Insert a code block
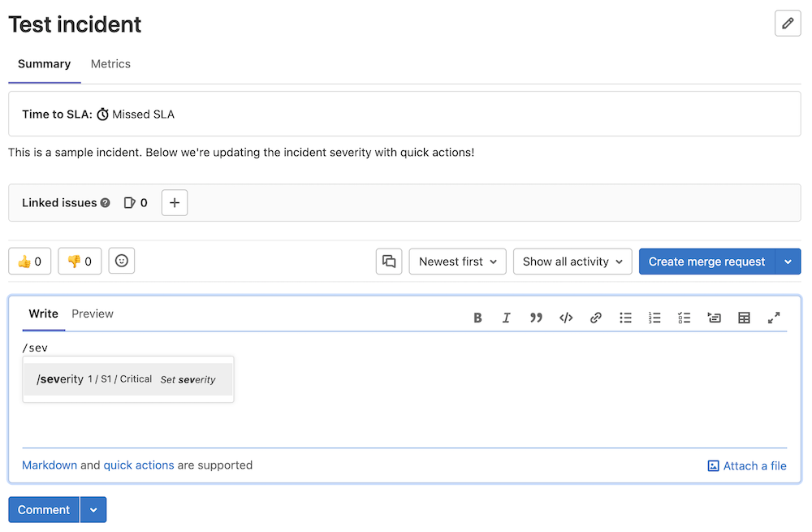Viewport: 812px width, 532px height. click(566, 318)
